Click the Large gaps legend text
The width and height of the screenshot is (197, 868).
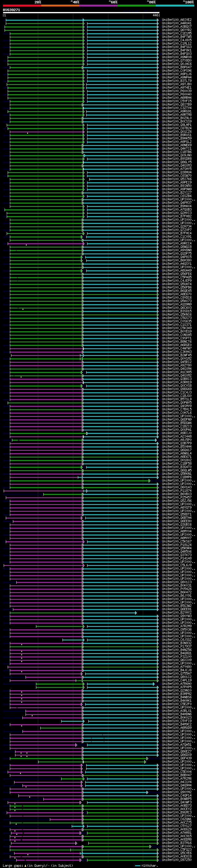[x=38, y=865]
